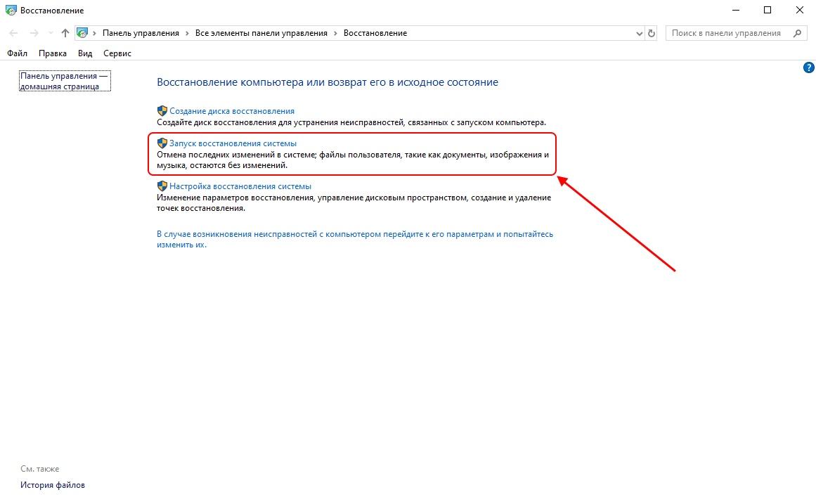Open Help with the blue question icon

coord(809,67)
